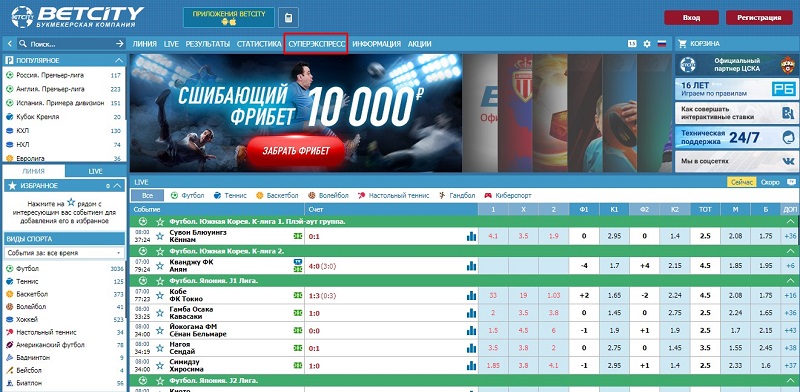Click the Регистрация button
The image size is (800, 392).
[759, 17]
